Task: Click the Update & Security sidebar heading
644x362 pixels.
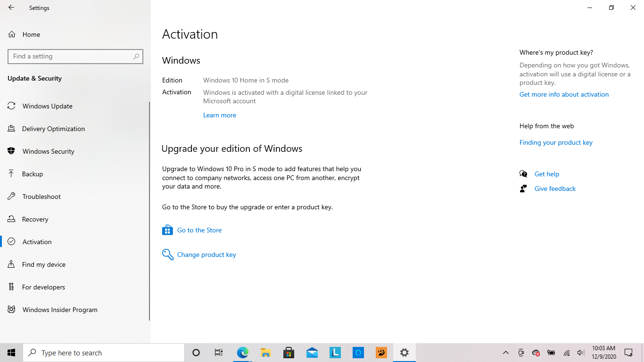Action: click(34, 78)
